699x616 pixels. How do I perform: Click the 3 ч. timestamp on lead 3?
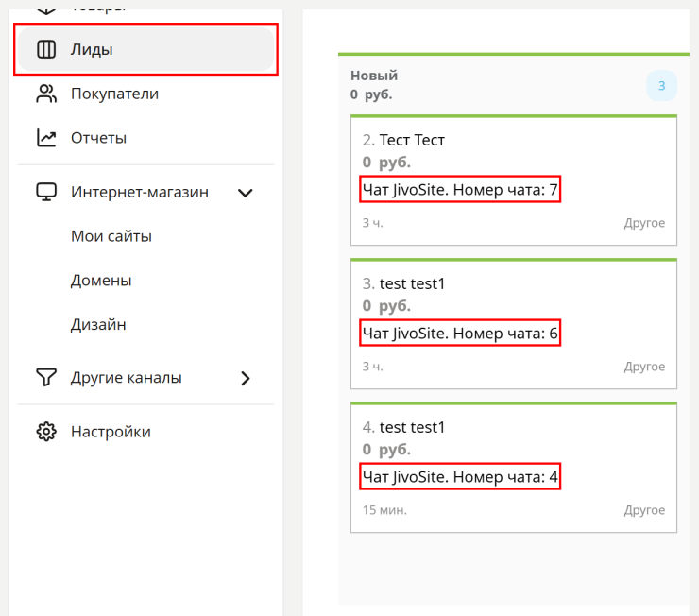pos(373,367)
